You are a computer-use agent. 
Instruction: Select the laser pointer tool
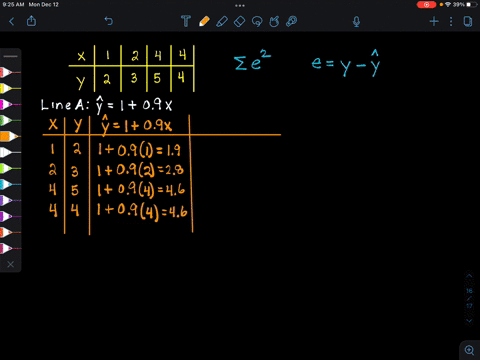point(291,21)
